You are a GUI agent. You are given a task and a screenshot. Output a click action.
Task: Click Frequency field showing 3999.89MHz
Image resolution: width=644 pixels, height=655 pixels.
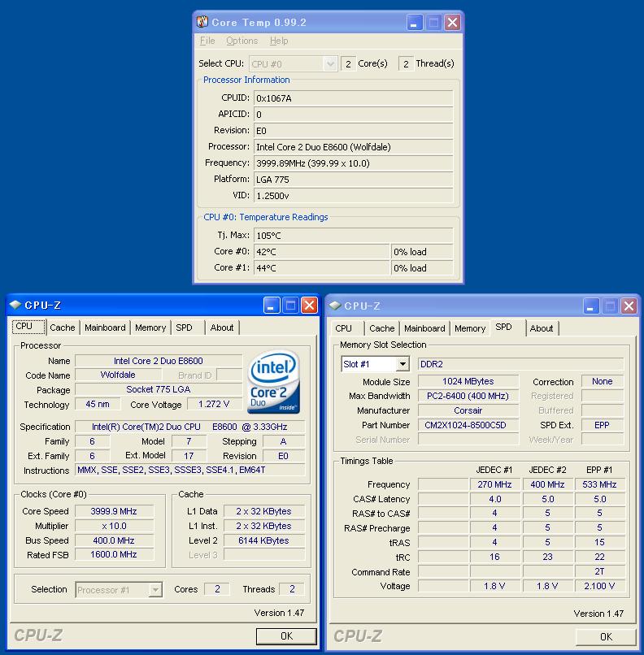[x=354, y=163]
